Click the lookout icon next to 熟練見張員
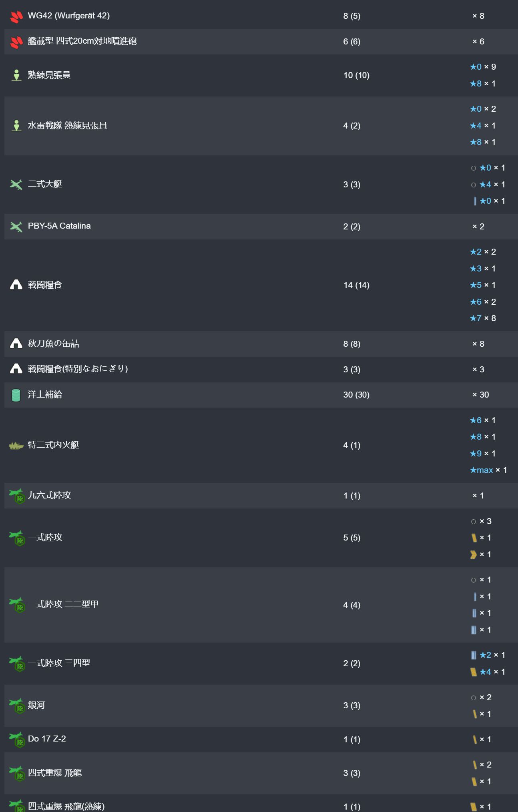 click(x=16, y=75)
